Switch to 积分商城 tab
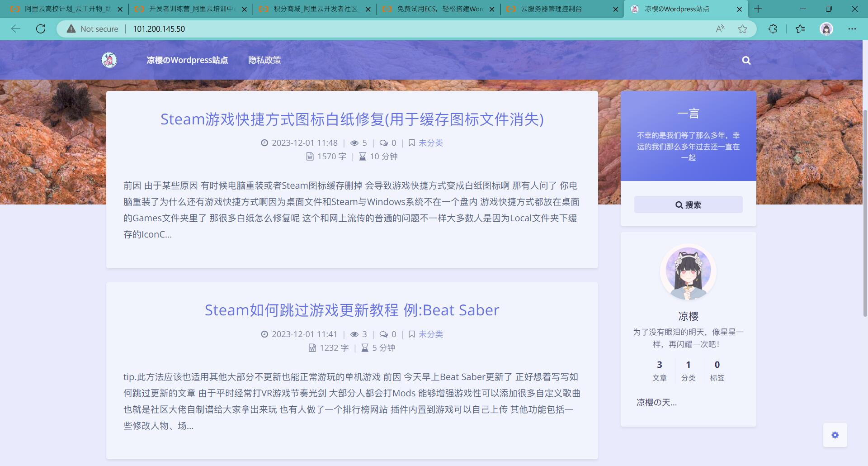This screenshot has height=466, width=868. [x=314, y=9]
